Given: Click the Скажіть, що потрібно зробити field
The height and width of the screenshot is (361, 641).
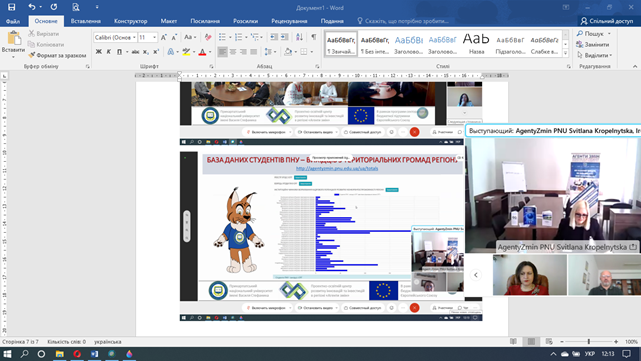Looking at the screenshot, I should click(403, 21).
